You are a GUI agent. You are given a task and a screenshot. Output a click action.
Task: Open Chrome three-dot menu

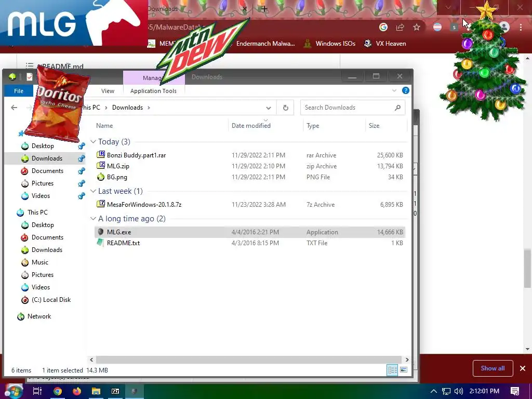pyautogui.click(x=521, y=27)
